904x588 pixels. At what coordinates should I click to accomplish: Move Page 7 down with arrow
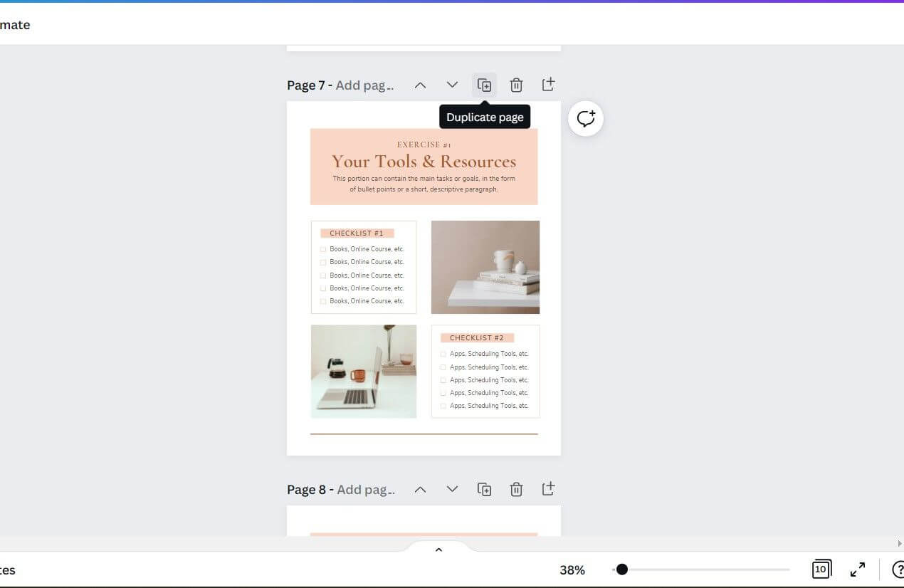click(x=452, y=85)
